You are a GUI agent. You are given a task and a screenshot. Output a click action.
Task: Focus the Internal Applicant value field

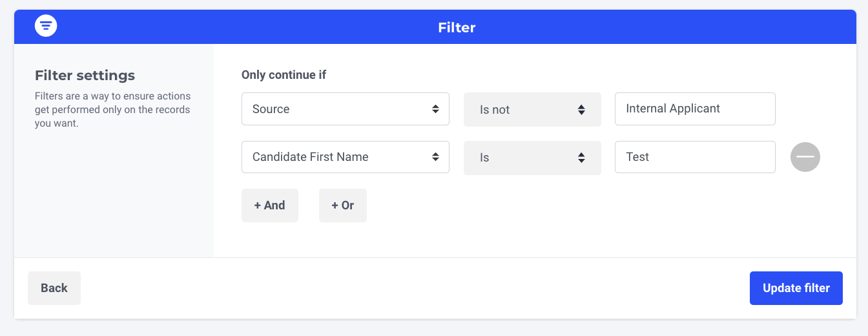[x=694, y=109]
